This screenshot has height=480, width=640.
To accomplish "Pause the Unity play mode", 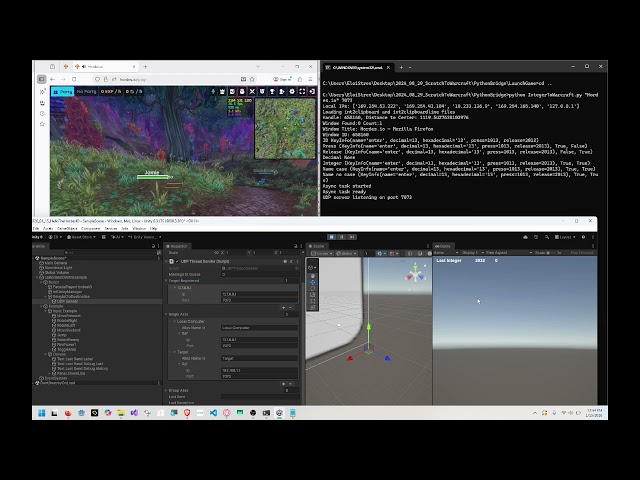I will click(x=342, y=237).
